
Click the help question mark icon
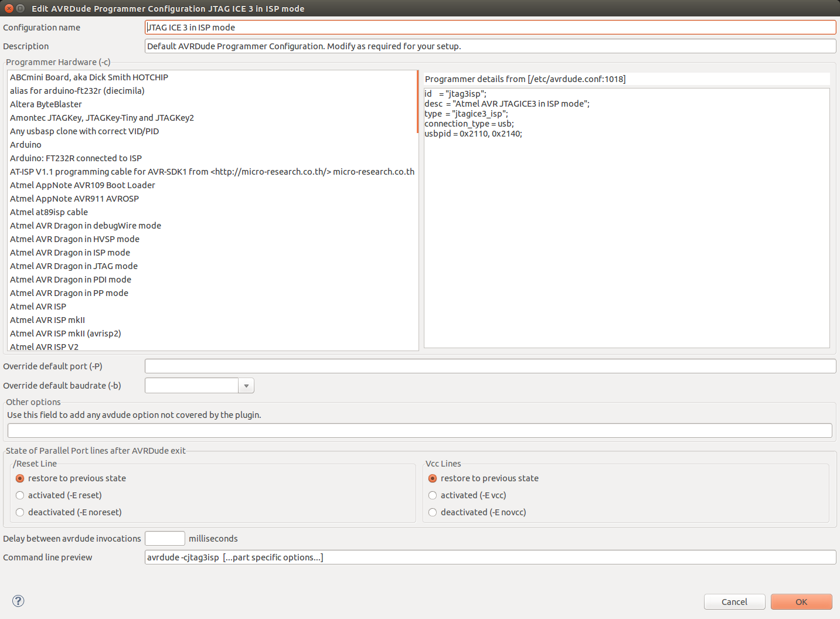tap(18, 601)
